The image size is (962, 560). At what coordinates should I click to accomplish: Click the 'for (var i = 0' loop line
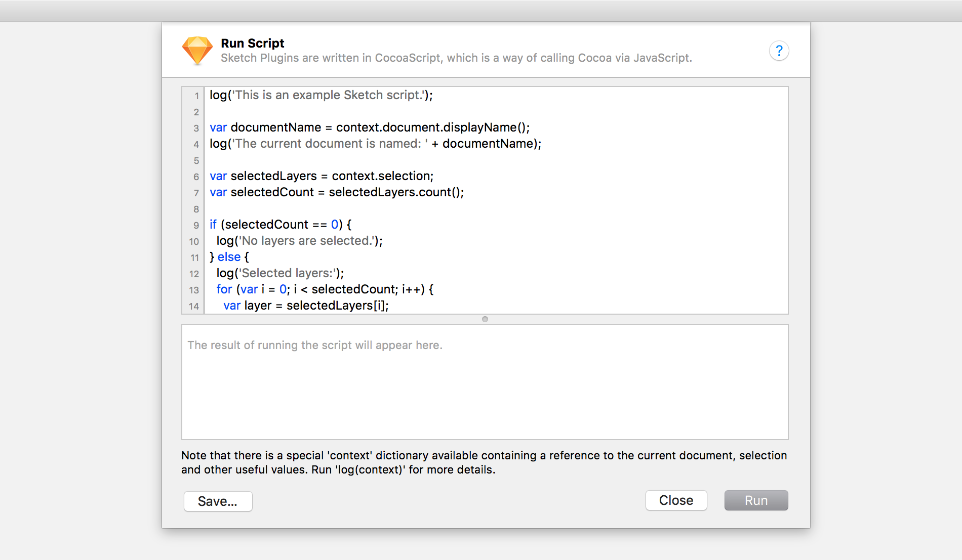(x=325, y=289)
